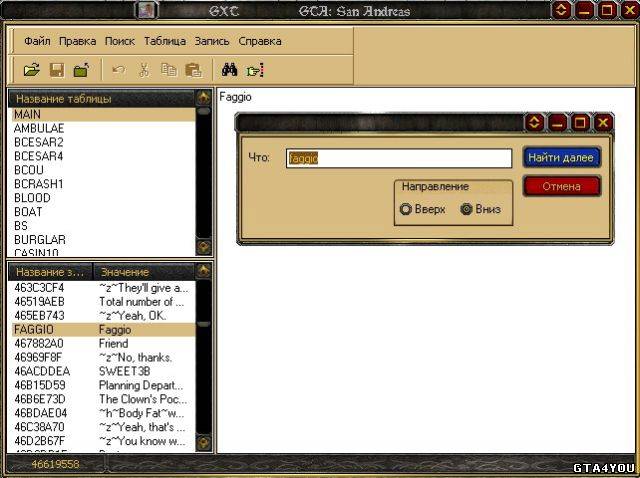Click the pointing hand go-to icon
Screen dimensions: 640x478
click(255, 71)
